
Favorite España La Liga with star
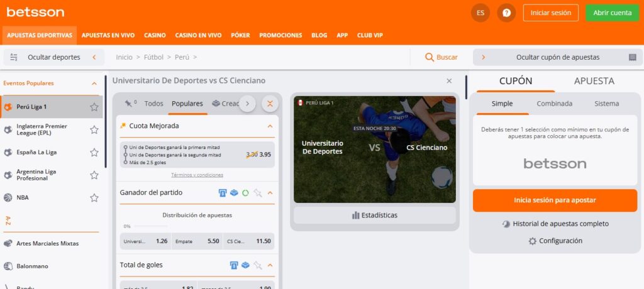coord(94,152)
